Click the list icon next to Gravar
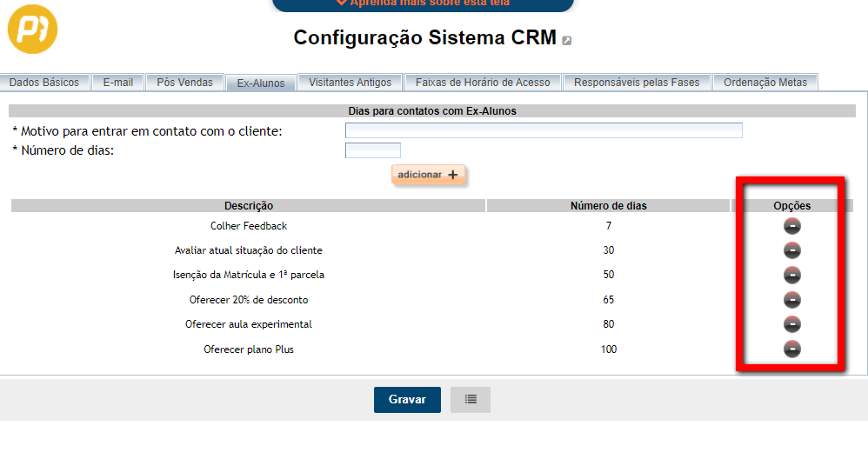 click(x=471, y=400)
